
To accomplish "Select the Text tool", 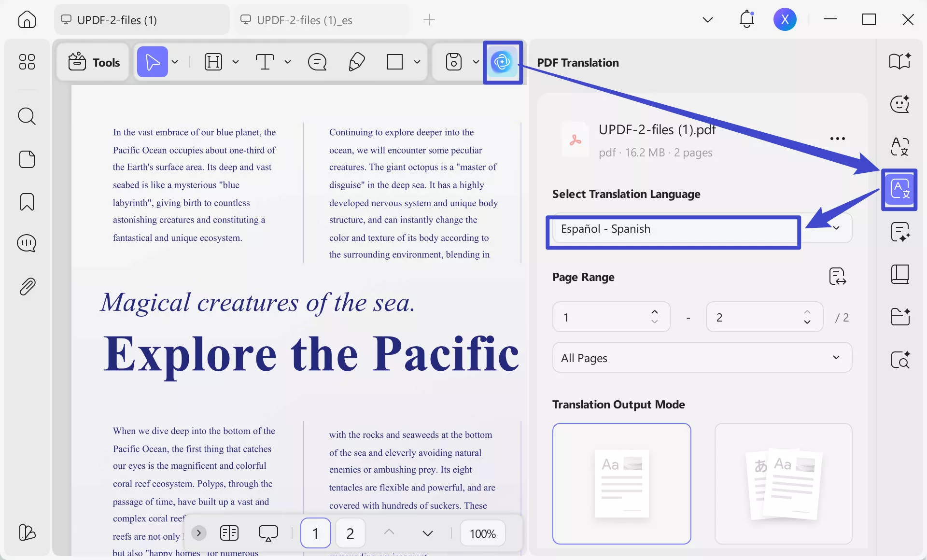I will tap(266, 62).
